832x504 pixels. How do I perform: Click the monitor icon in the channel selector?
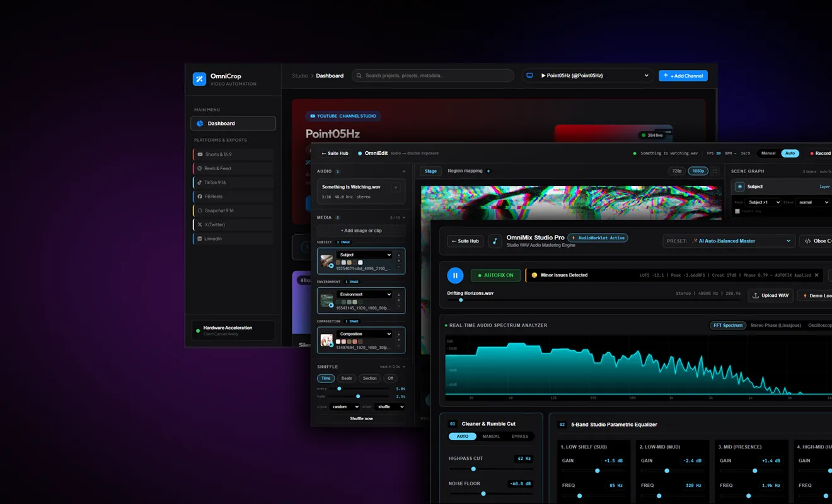529,76
